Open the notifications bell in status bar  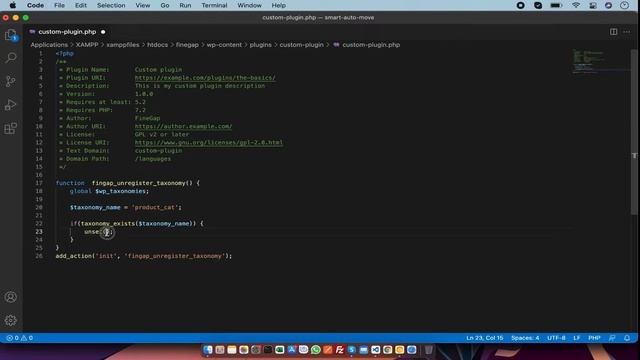click(x=627, y=338)
